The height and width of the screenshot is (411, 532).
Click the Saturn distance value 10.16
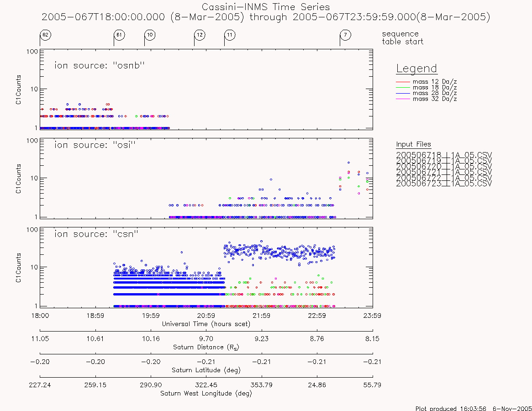[151, 339]
